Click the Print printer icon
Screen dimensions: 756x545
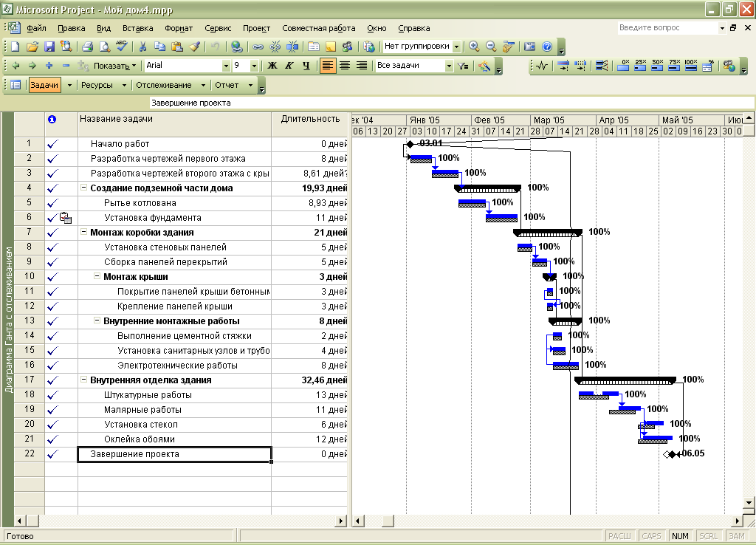(87, 47)
